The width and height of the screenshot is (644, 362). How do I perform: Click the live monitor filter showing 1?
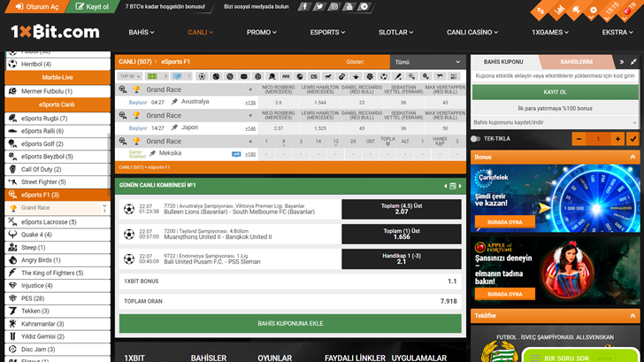(x=181, y=76)
